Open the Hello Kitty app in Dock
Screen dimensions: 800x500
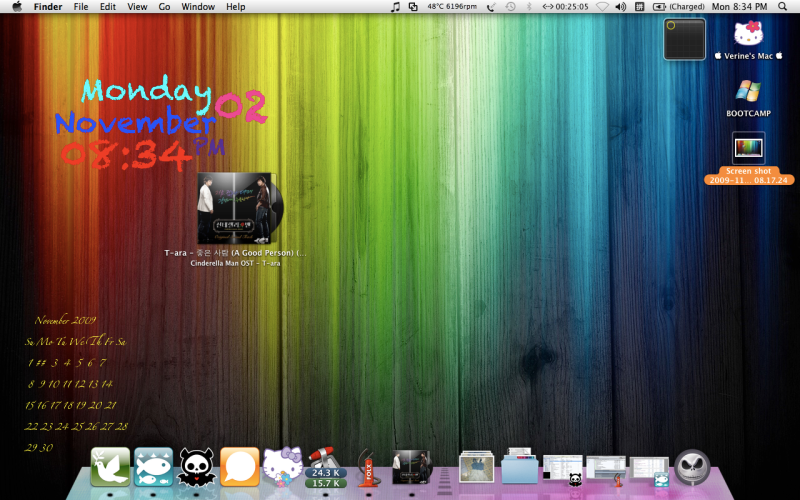pos(282,467)
